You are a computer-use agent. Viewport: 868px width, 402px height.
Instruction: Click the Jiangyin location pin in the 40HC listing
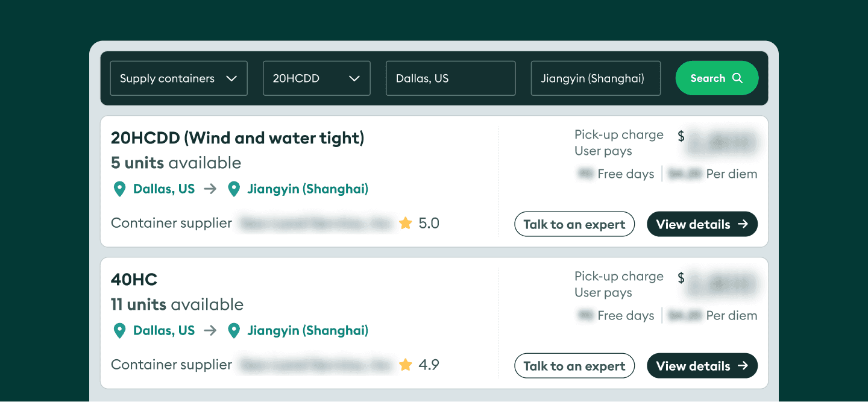point(234,331)
